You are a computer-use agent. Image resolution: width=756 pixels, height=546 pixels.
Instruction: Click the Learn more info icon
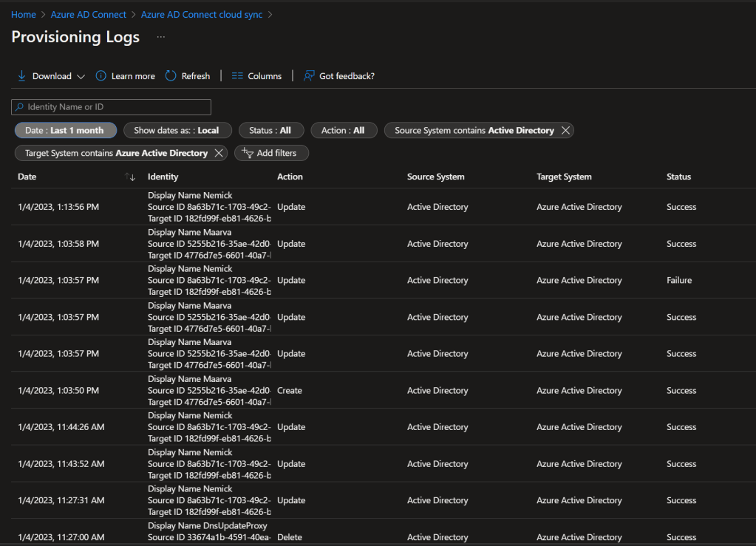(x=101, y=76)
